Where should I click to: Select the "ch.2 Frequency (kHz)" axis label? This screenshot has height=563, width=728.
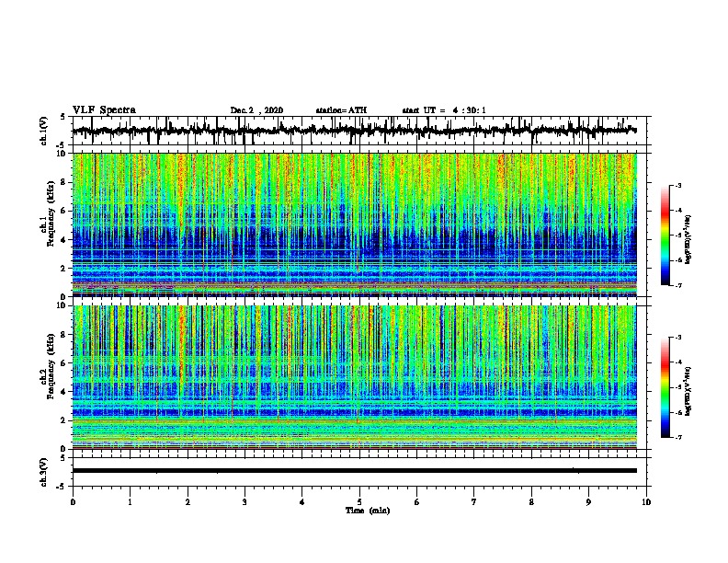(49, 366)
